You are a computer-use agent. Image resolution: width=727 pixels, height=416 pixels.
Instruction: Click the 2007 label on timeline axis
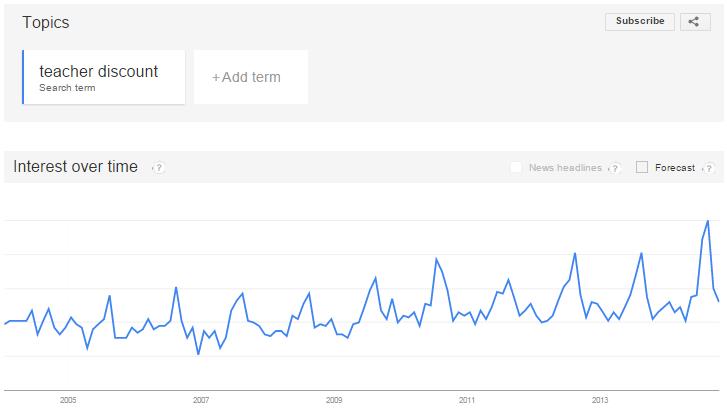[201, 400]
